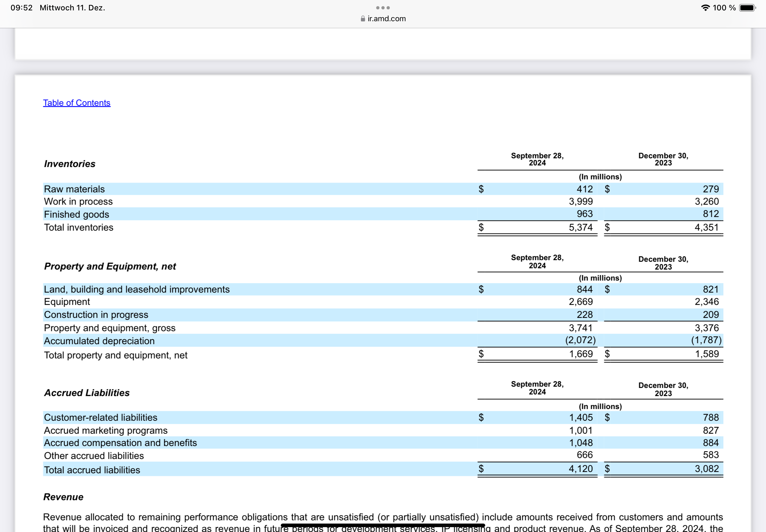Screen dimensions: 766x532
Task: Tap the 09:52 clock in status bar
Action: pos(21,8)
